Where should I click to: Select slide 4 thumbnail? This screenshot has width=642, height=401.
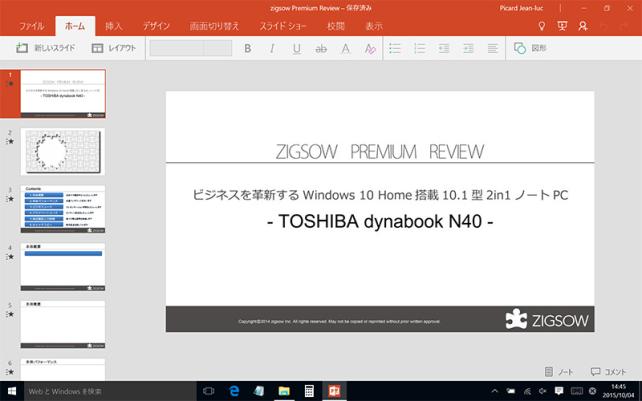[63, 267]
